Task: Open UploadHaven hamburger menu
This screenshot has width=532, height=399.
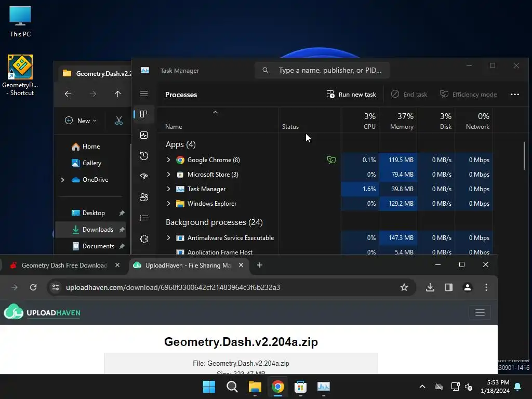Action: pos(480,312)
